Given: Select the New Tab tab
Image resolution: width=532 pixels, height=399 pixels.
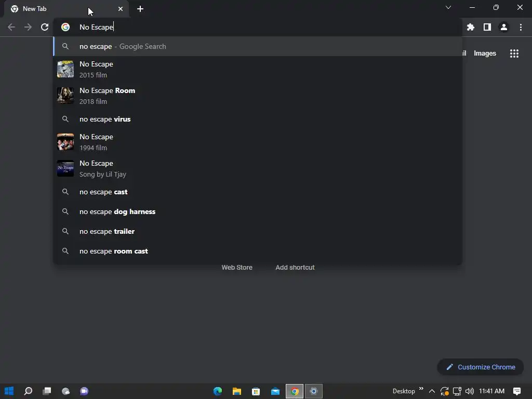Looking at the screenshot, I should 66,9.
